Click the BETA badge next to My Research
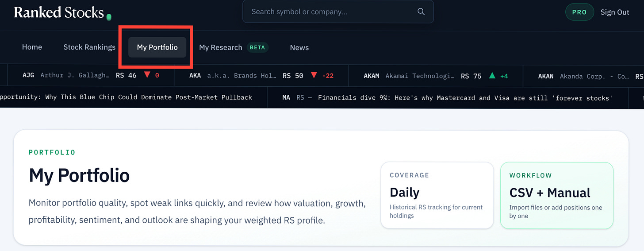 tap(257, 47)
